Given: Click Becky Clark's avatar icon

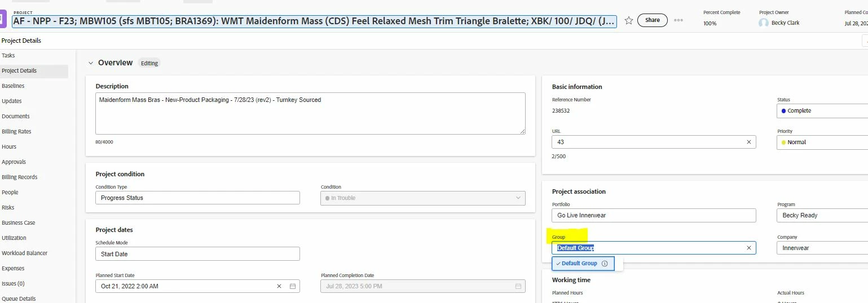Looking at the screenshot, I should pyautogui.click(x=764, y=23).
